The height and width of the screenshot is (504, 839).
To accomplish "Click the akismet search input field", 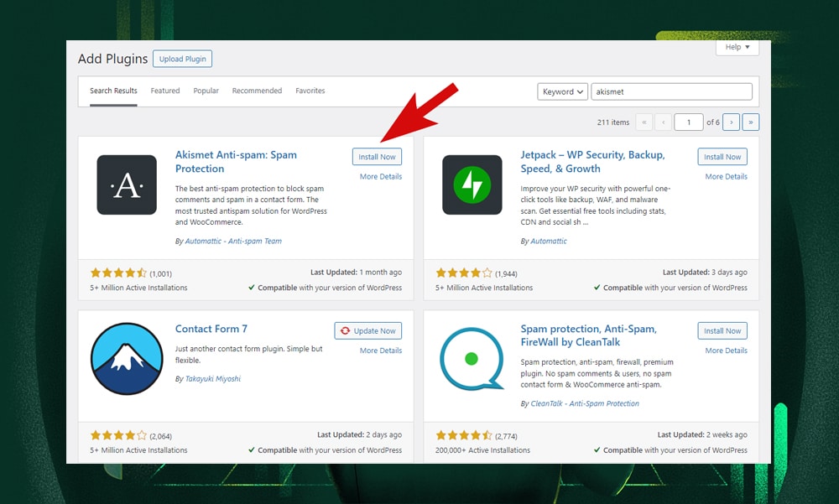I will 671,91.
